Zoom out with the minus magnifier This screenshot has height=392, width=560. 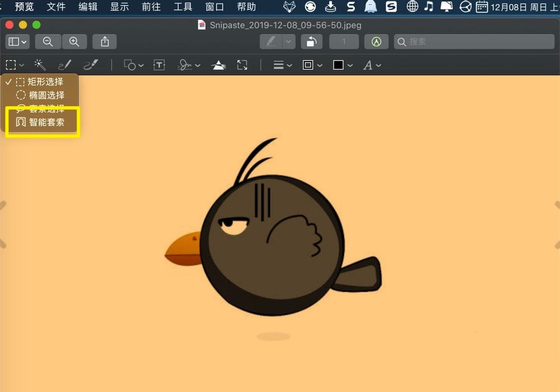pyautogui.click(x=48, y=42)
